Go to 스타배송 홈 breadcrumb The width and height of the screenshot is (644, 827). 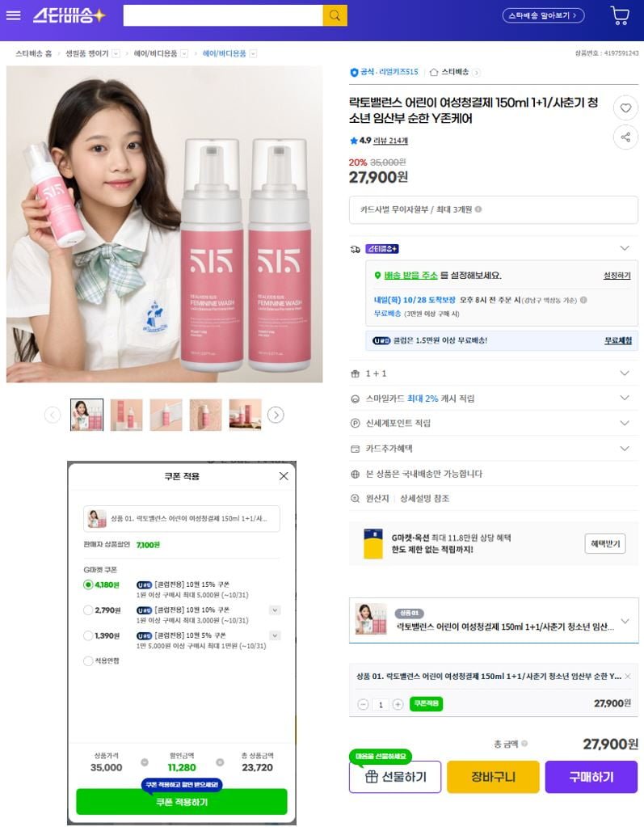[34, 53]
